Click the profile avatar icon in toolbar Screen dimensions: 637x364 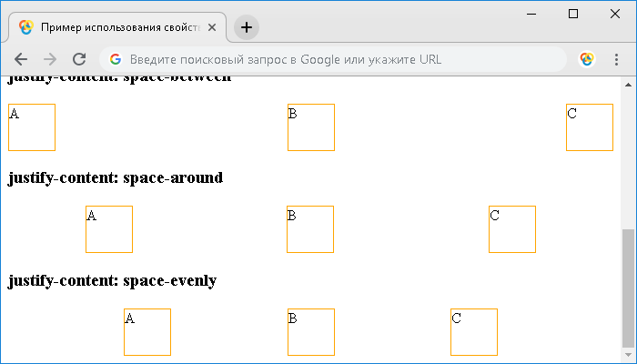click(x=587, y=59)
